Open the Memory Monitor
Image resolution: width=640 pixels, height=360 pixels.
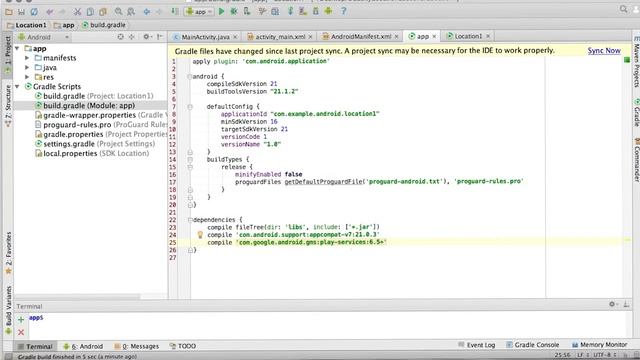tap(599, 345)
